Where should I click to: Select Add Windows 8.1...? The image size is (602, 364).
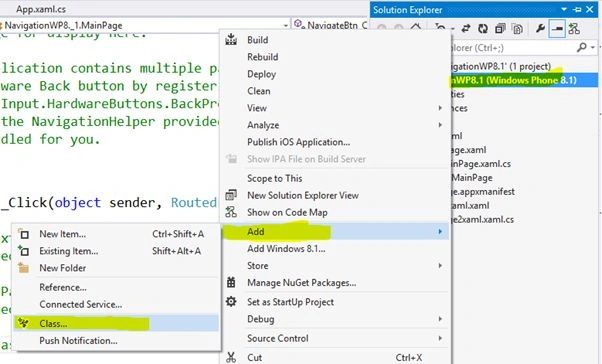coord(334,249)
